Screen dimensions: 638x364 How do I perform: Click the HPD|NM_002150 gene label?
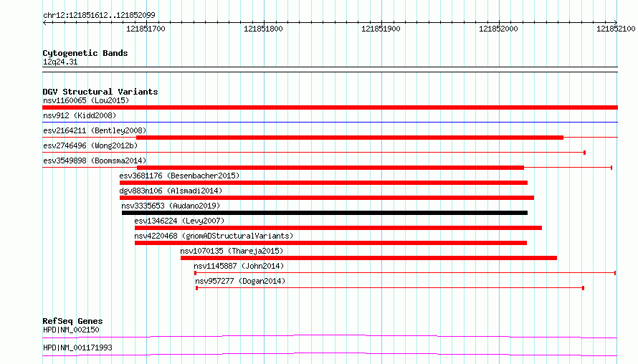click(71, 330)
